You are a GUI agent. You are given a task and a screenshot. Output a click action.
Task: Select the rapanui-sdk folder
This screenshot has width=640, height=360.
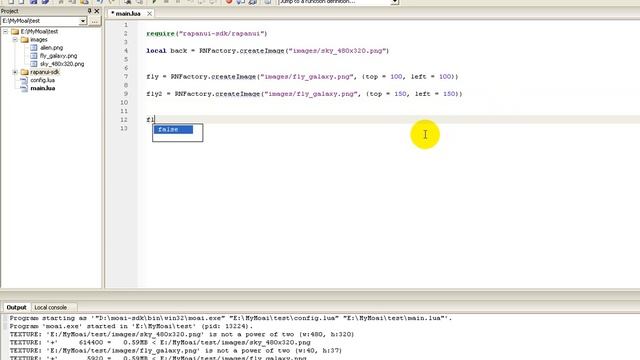pyautogui.click(x=45, y=72)
